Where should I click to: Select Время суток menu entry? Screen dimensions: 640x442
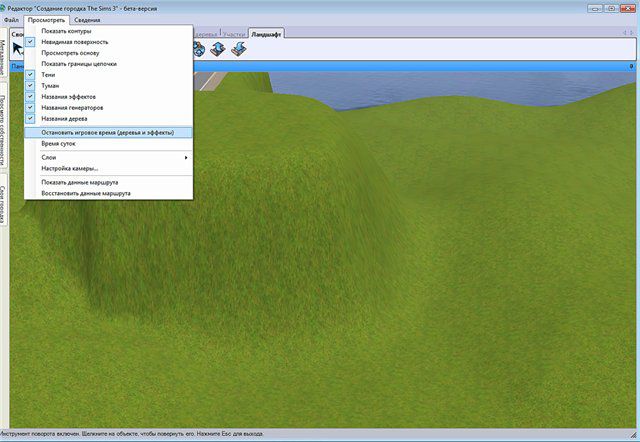(58, 143)
